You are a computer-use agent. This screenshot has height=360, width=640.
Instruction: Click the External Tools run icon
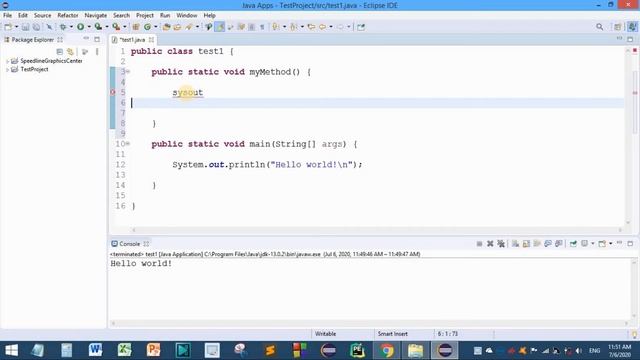(116, 27)
